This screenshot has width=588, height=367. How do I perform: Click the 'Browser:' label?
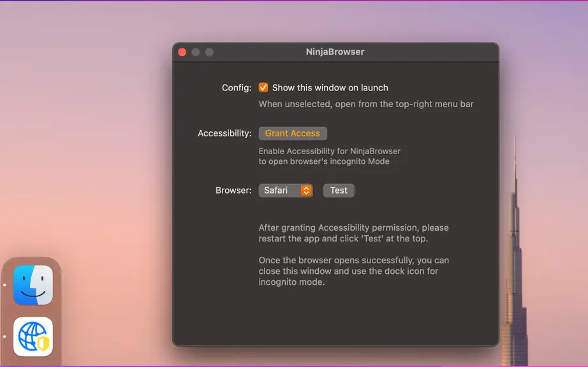coord(233,191)
